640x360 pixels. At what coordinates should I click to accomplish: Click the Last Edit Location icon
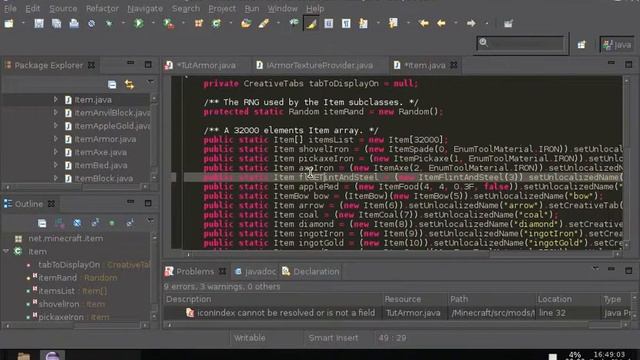(x=423, y=23)
